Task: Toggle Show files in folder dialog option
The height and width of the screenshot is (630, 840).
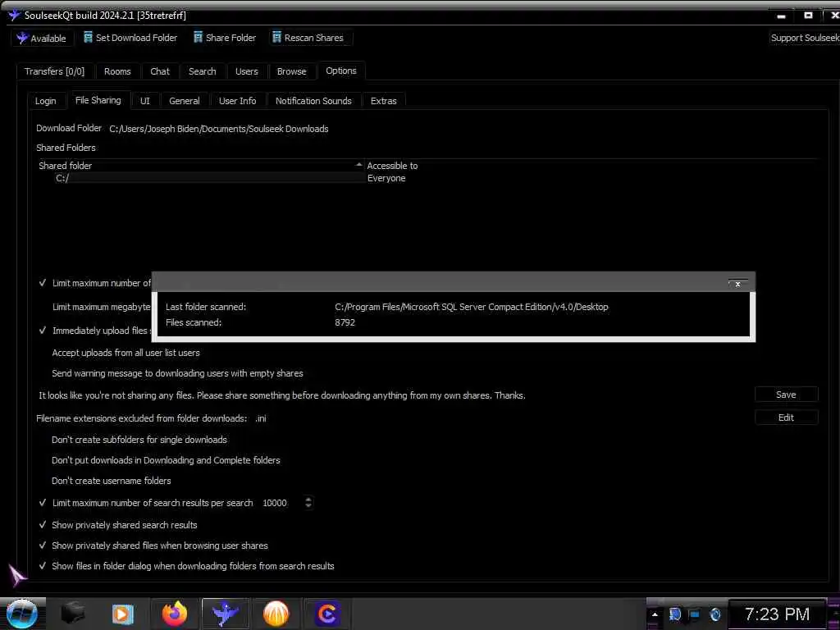Action: tap(43, 566)
